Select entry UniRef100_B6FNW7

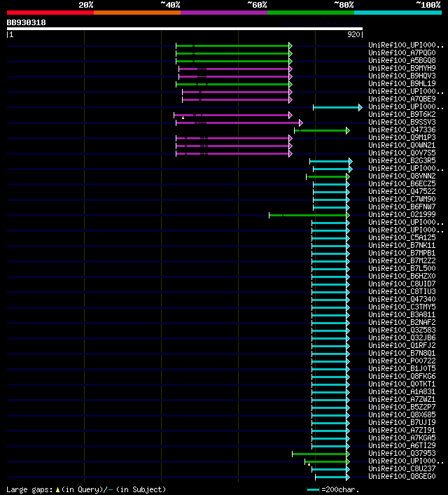coord(402,207)
